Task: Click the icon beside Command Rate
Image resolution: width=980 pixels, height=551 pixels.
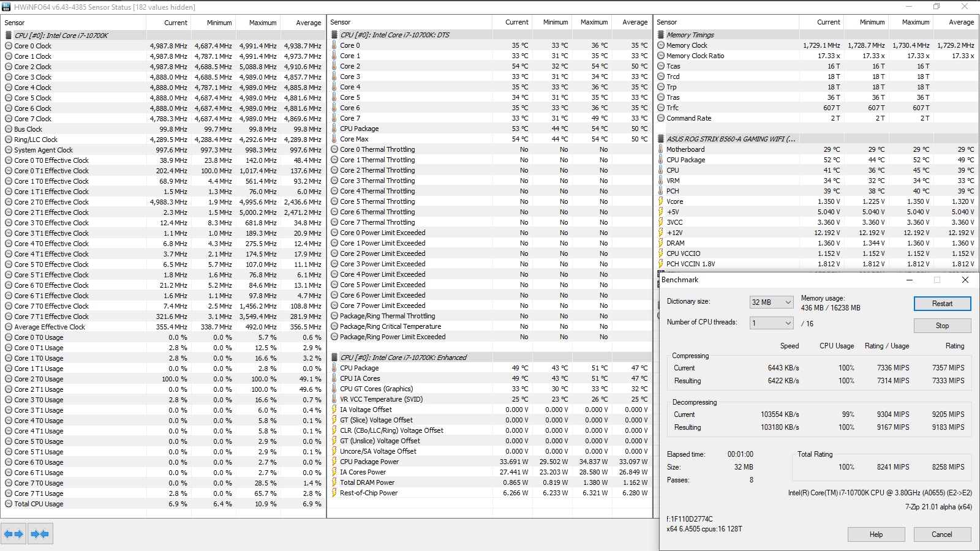Action: pos(661,118)
